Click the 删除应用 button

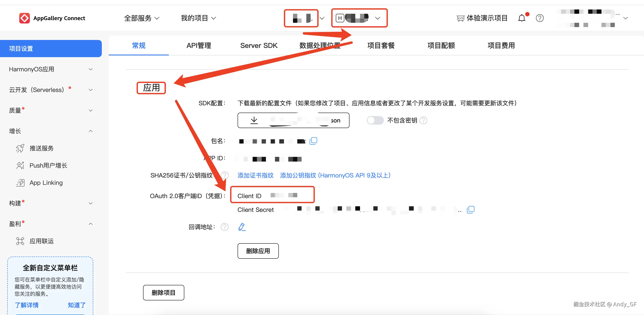click(x=258, y=251)
